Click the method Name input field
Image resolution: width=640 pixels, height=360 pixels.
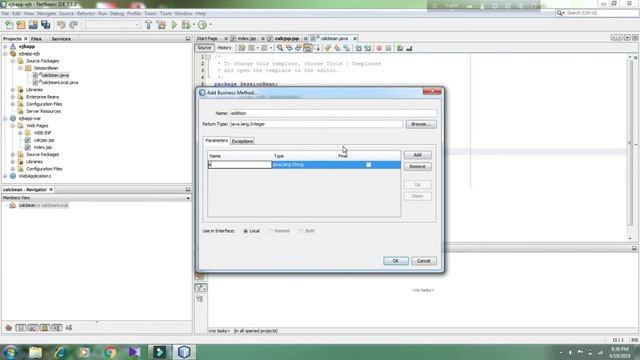pos(333,113)
